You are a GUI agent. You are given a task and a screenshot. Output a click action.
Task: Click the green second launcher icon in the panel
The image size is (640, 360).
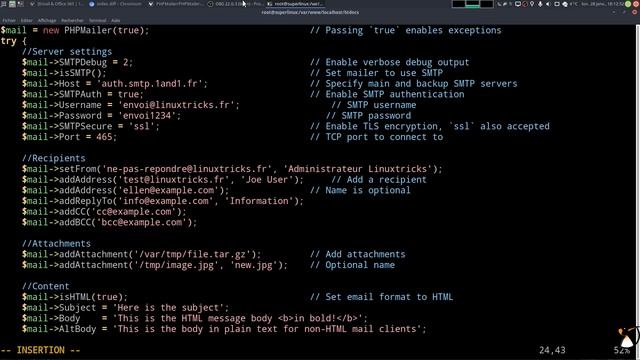(12, 4)
